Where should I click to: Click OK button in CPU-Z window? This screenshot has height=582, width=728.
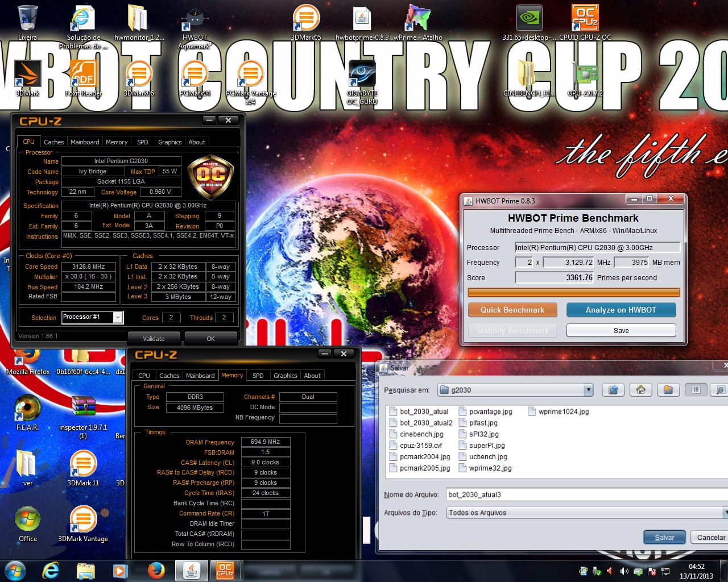coord(210,338)
